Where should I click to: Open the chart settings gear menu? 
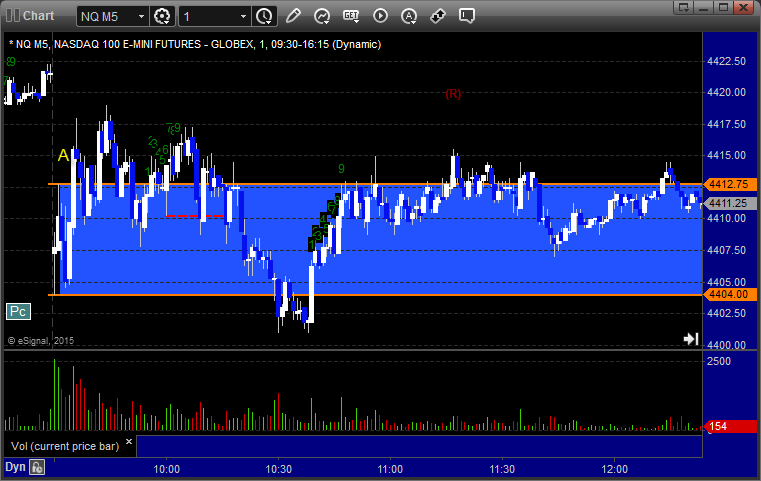pos(162,17)
